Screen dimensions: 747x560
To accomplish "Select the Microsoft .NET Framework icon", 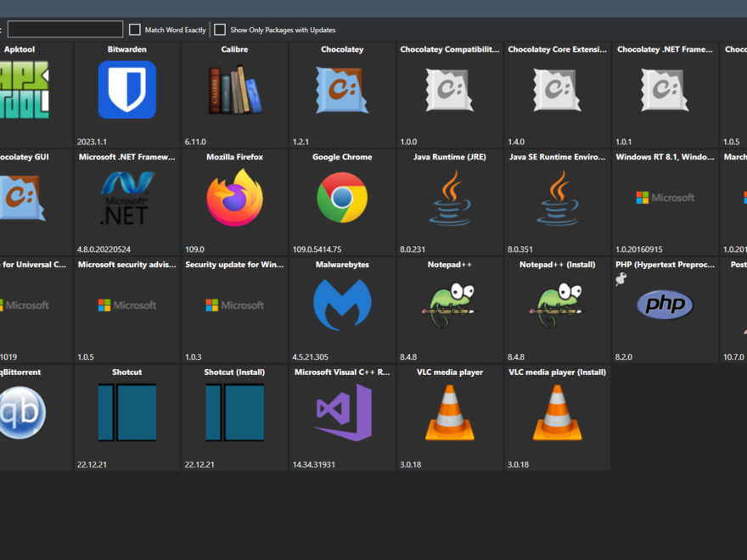I will click(x=126, y=198).
